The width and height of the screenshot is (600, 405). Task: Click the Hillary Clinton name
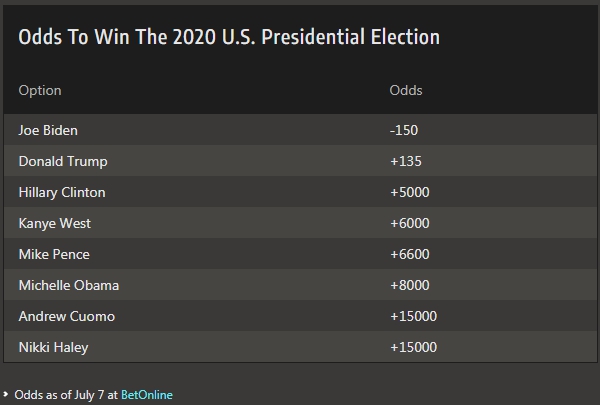pos(62,192)
